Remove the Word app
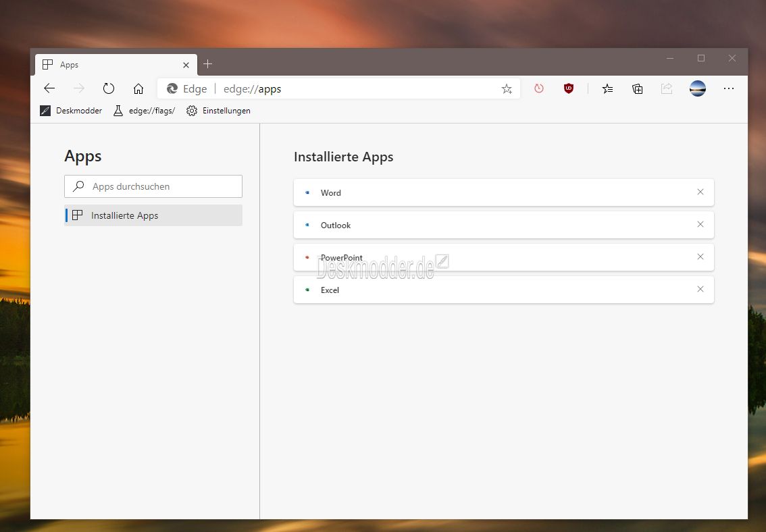 coord(700,192)
